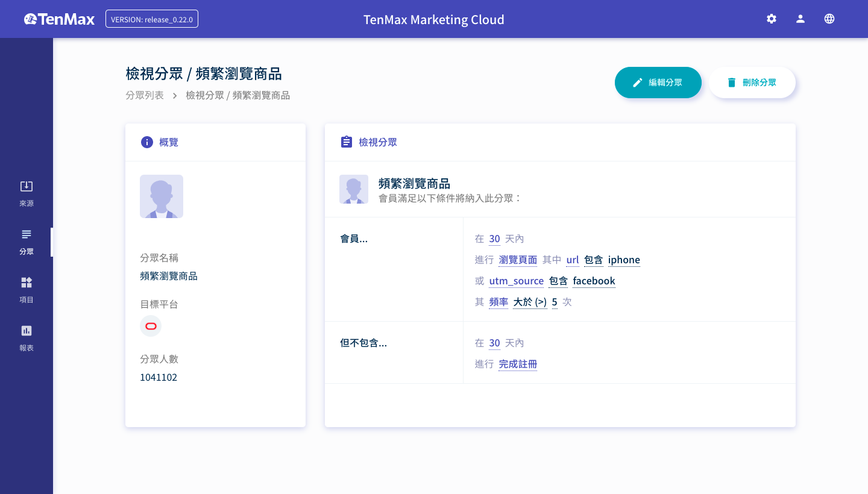
Task: Click the VERSION release_0.22.0 badge
Action: [x=152, y=19]
